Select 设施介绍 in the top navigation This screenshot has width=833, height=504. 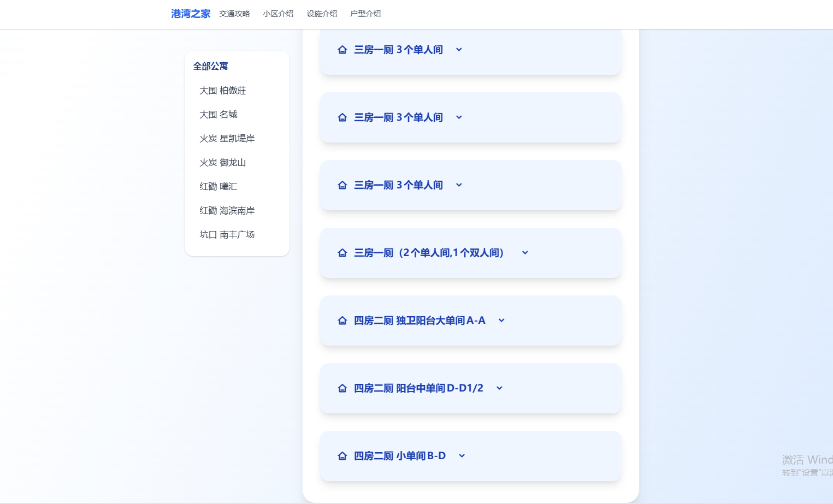point(322,14)
